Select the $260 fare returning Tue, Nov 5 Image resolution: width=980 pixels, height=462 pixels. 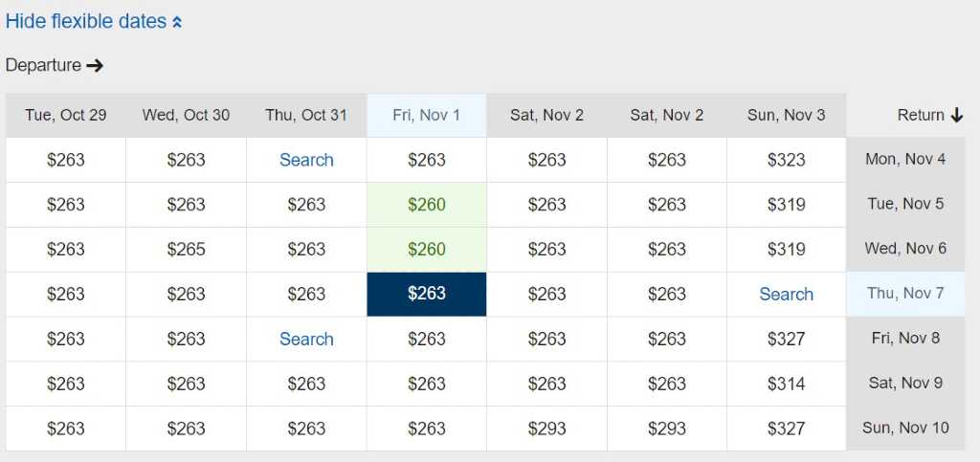point(427,205)
